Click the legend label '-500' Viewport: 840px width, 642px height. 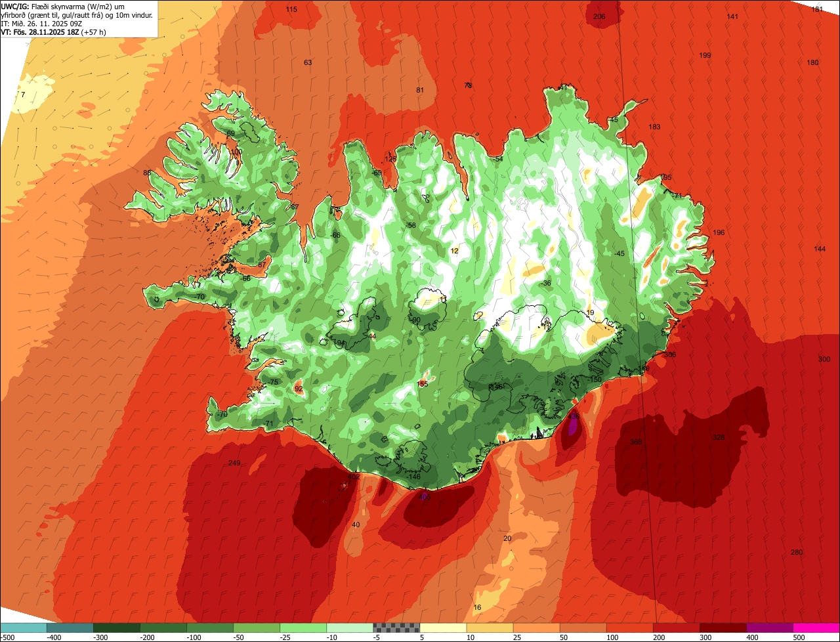7,637
